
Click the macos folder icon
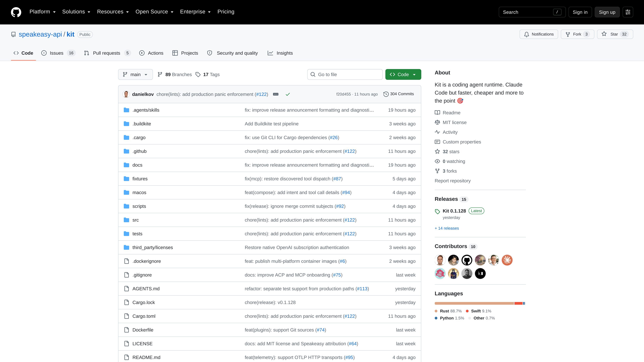click(x=126, y=192)
